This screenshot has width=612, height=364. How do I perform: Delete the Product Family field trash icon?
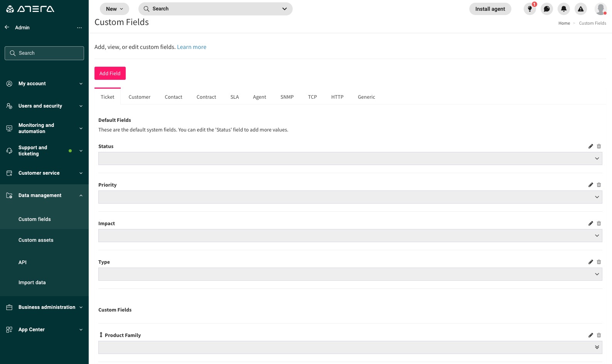point(599,335)
